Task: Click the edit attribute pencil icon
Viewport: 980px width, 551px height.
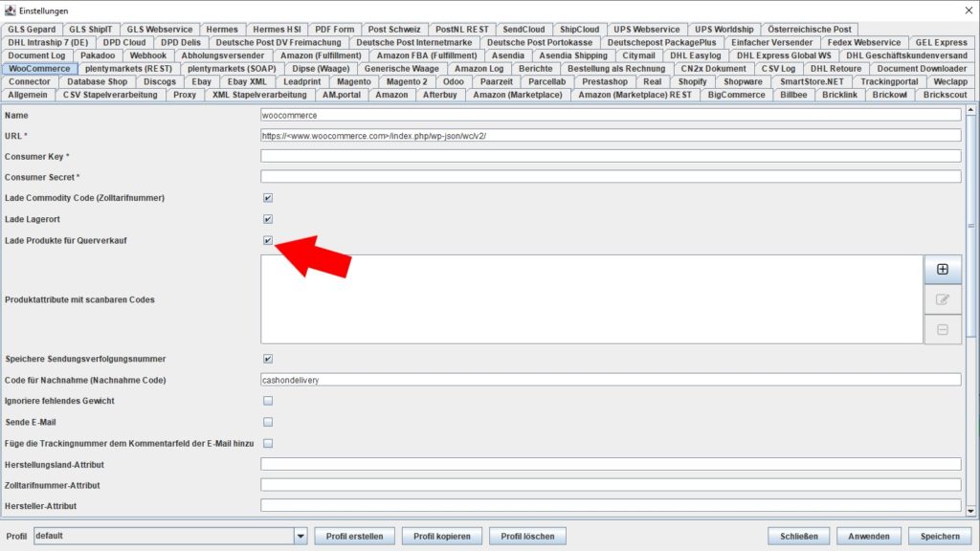Action: pos(943,299)
